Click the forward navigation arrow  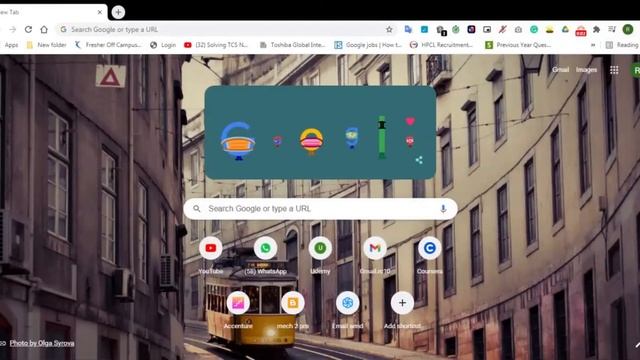coord(13,29)
